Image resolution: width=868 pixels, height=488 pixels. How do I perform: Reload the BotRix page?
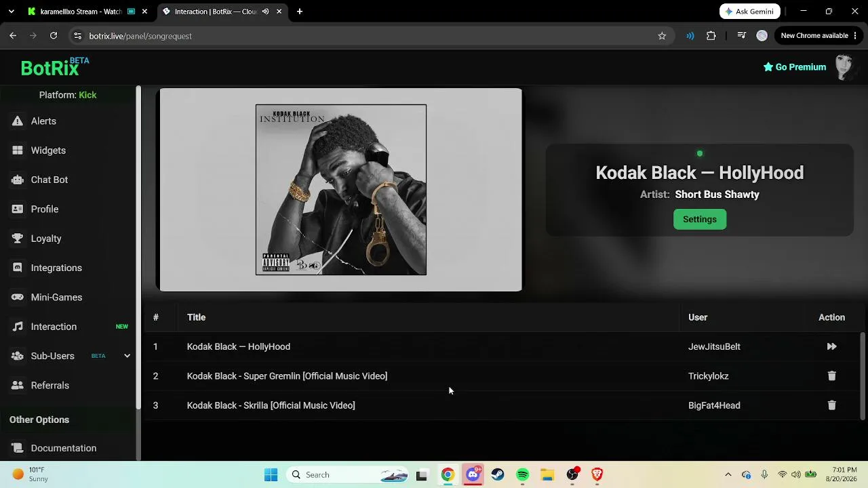[54, 36]
